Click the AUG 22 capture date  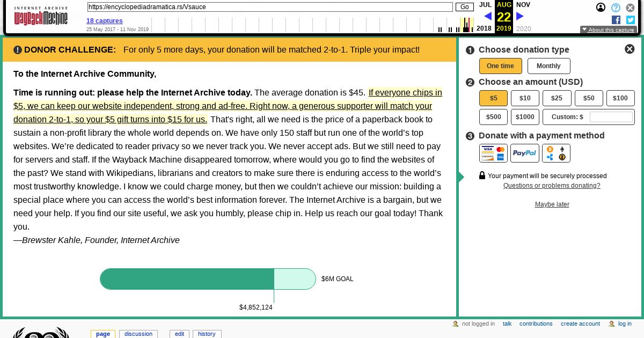pyautogui.click(x=504, y=17)
